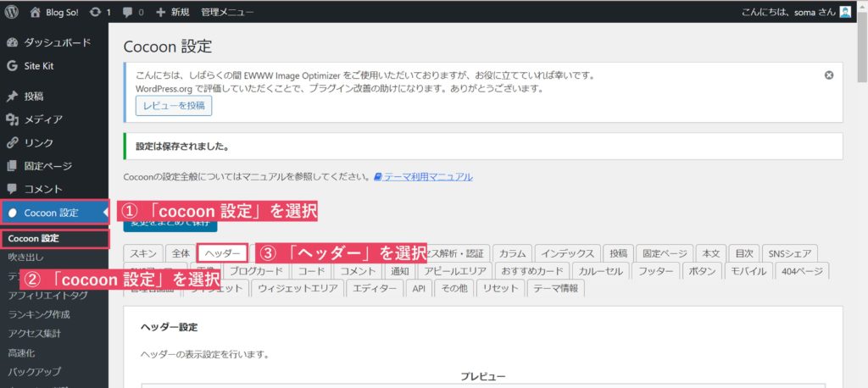Expand the 新規 add-new dropdown
Screen dimensions: 868x388
coord(173,12)
